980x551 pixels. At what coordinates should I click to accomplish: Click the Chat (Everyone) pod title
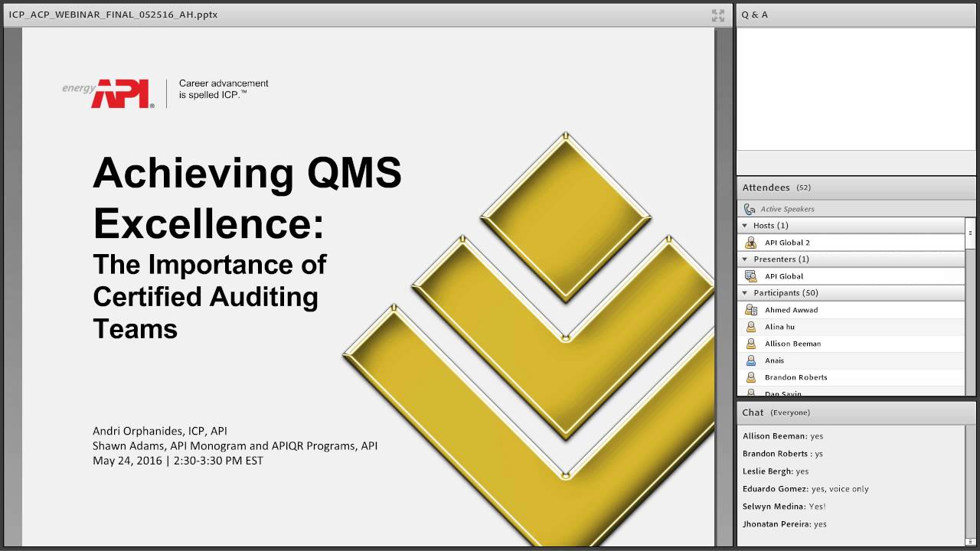coord(776,412)
